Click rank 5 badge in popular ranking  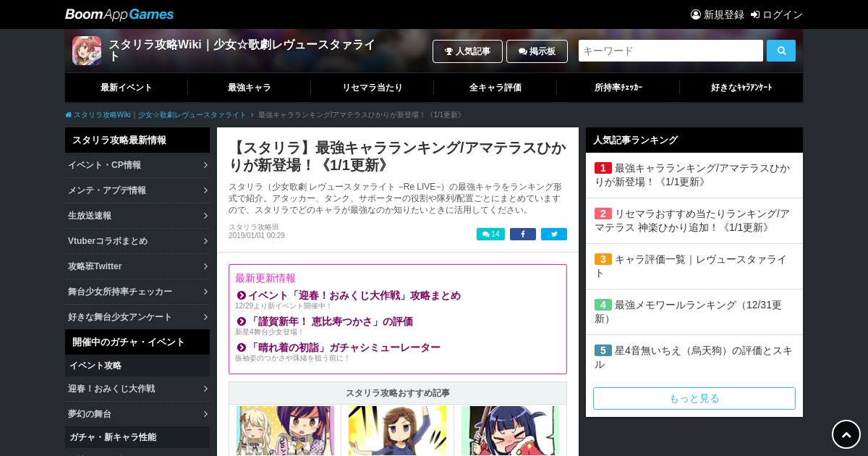(x=603, y=350)
